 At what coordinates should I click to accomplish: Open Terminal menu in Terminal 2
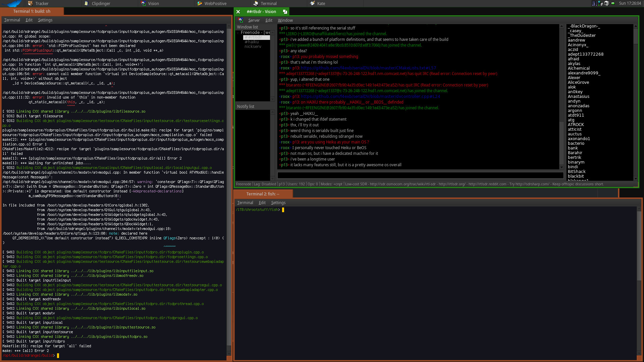click(x=245, y=203)
